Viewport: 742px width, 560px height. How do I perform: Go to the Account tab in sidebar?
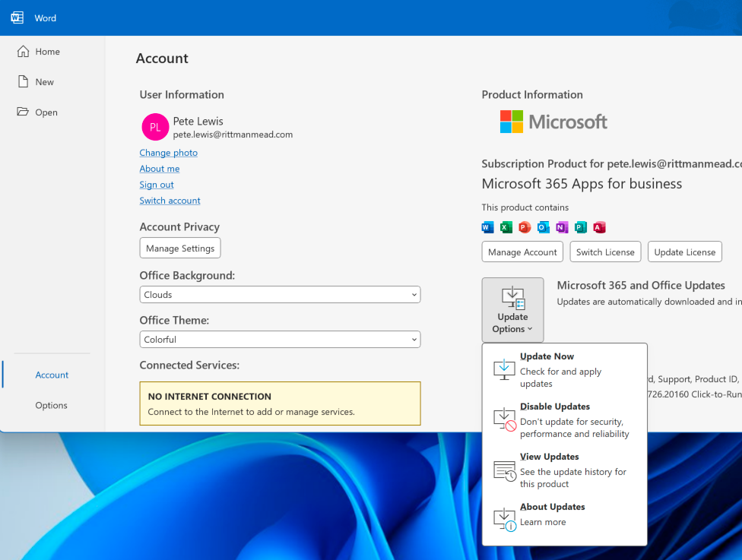(x=52, y=375)
